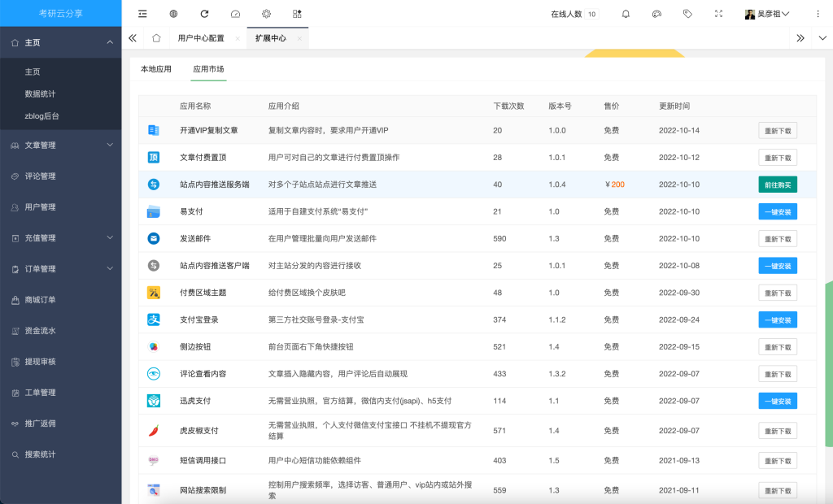Switch to the 本地应用 tab
The height and width of the screenshot is (504, 833).
coord(156,69)
